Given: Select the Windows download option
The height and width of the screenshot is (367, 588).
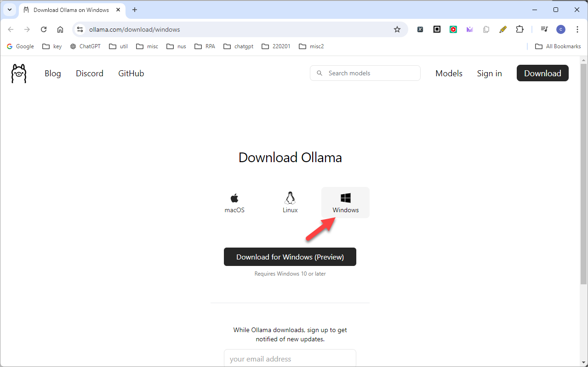Looking at the screenshot, I should pyautogui.click(x=345, y=203).
